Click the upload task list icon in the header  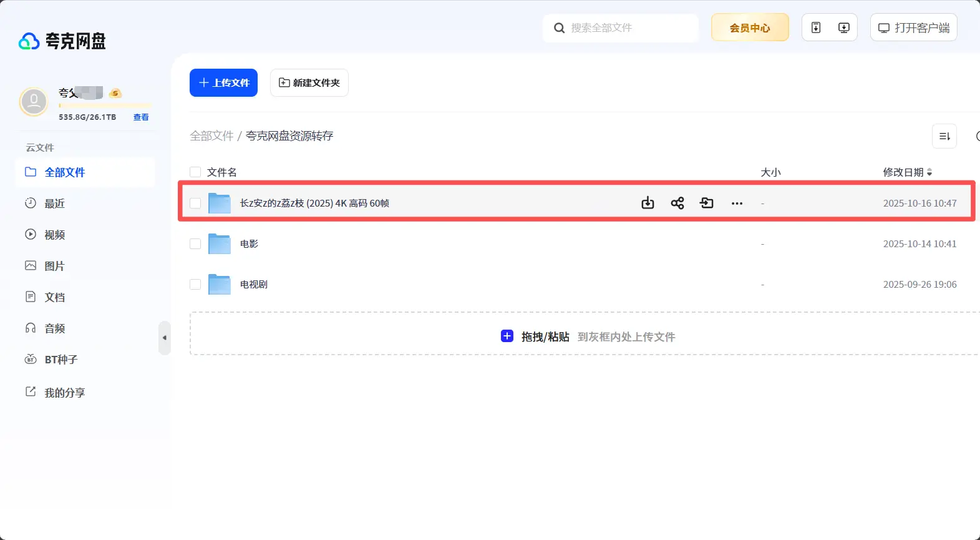815,27
